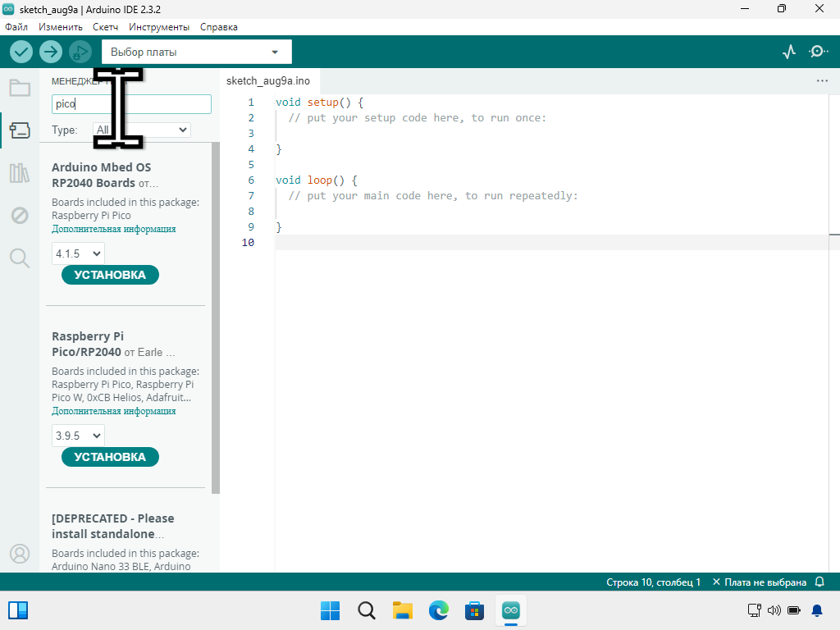Click line number 5 in the gutter
Screen dimensions: 840x630
coord(251,164)
